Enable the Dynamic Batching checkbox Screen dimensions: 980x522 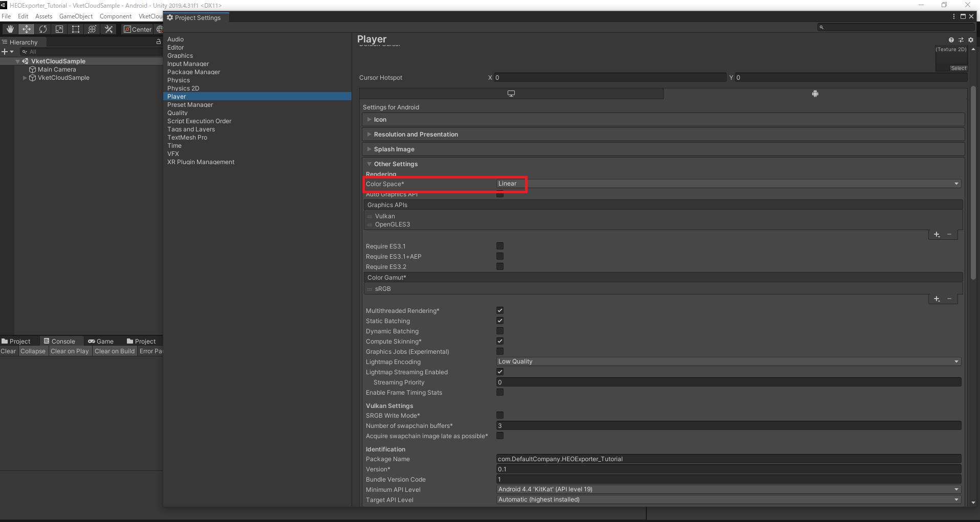tap(500, 331)
